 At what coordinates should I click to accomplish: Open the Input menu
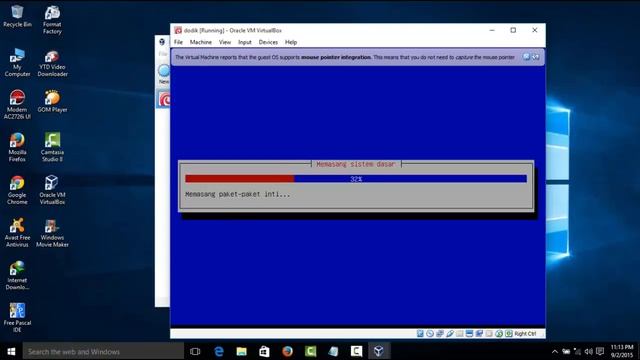[244, 42]
